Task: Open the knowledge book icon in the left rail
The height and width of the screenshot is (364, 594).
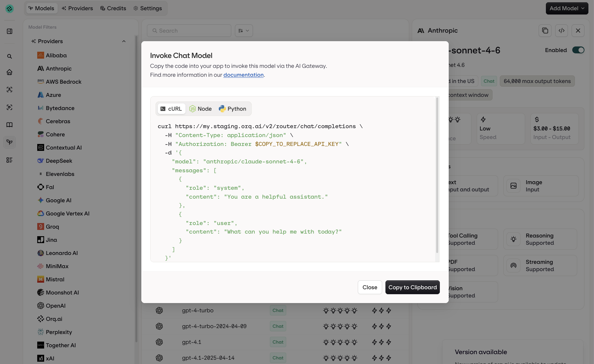Action: [10, 125]
